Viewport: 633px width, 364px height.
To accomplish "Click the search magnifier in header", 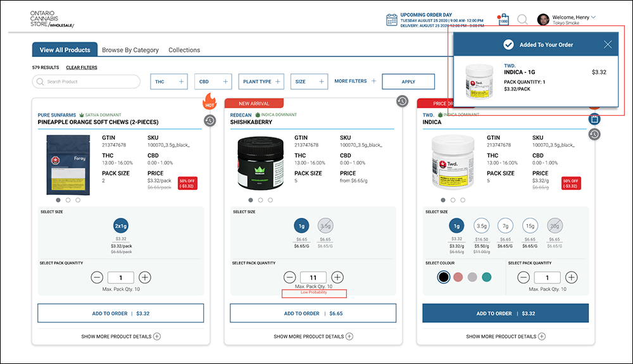I will [x=522, y=20].
